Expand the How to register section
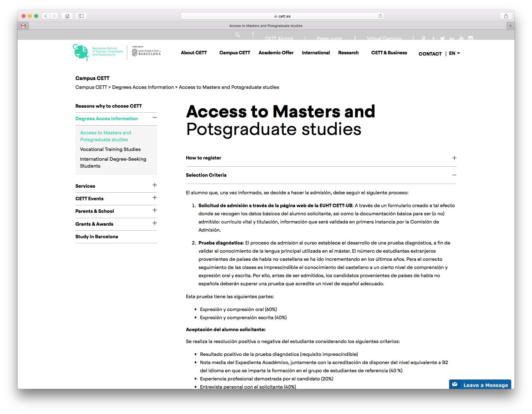Screen dimensions: 532x414 coord(454,158)
